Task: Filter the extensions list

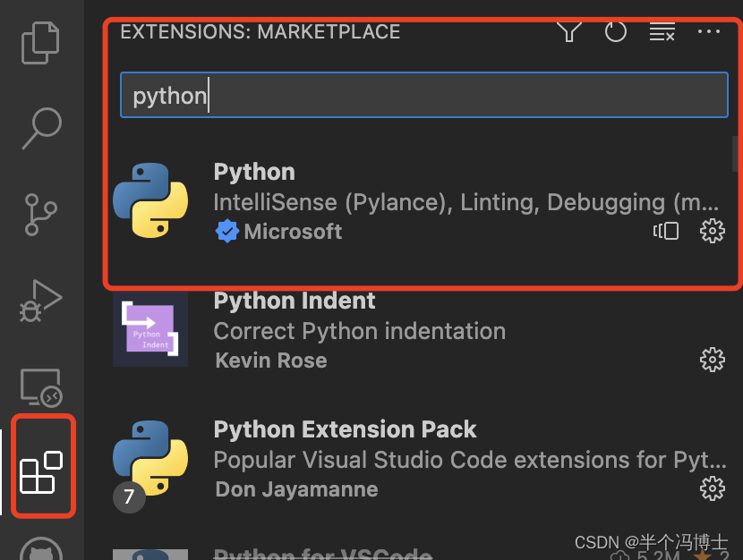Action: click(x=569, y=31)
